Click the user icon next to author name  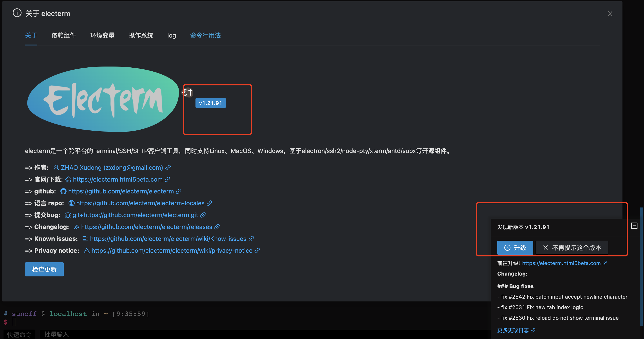(56, 168)
